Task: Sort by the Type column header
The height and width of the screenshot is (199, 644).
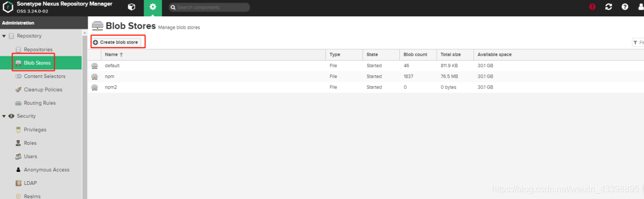Action: point(344,55)
